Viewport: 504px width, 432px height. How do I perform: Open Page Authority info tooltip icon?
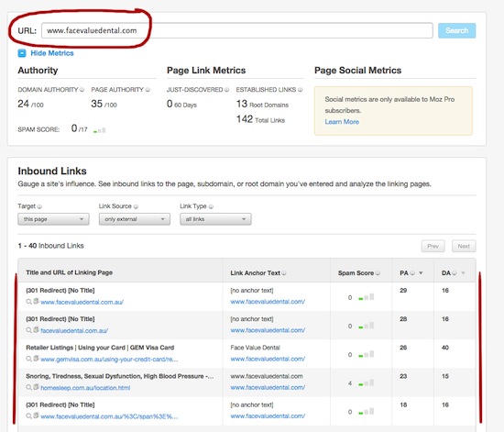[148, 90]
